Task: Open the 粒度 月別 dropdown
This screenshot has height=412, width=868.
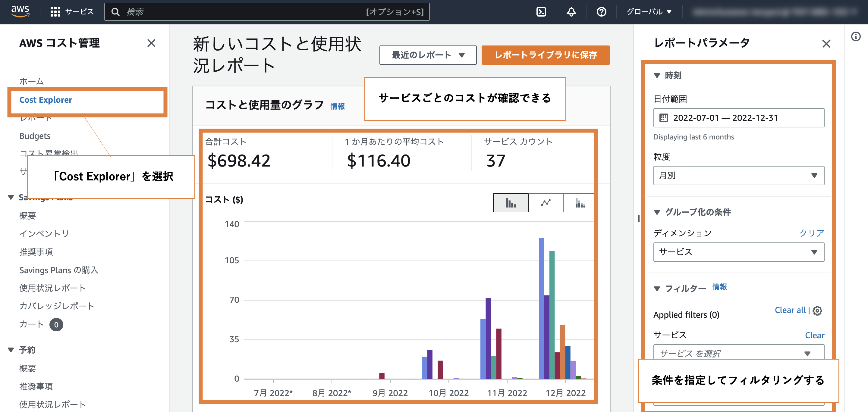Action: pos(739,175)
